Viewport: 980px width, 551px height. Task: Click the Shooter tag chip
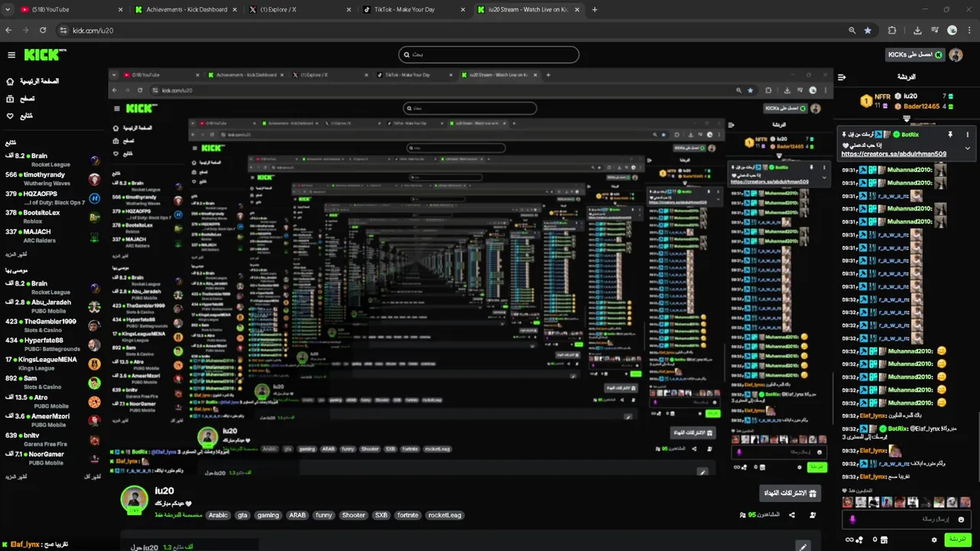(353, 515)
